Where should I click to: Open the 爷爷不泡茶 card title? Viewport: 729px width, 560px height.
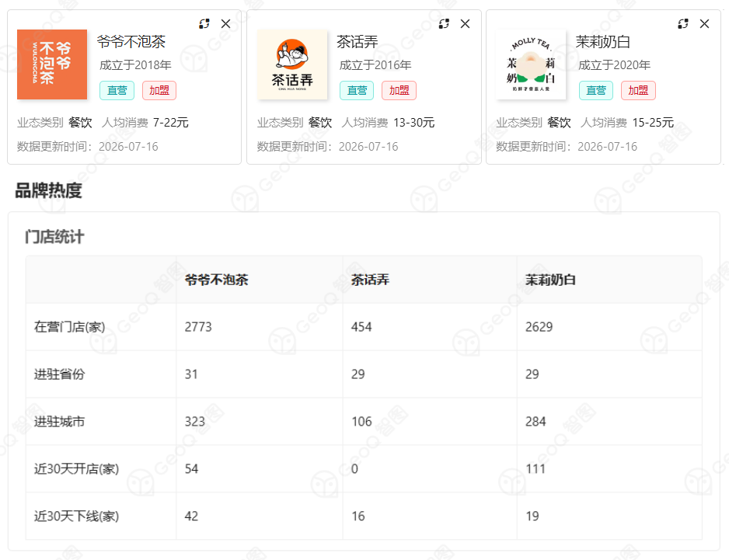coord(131,42)
